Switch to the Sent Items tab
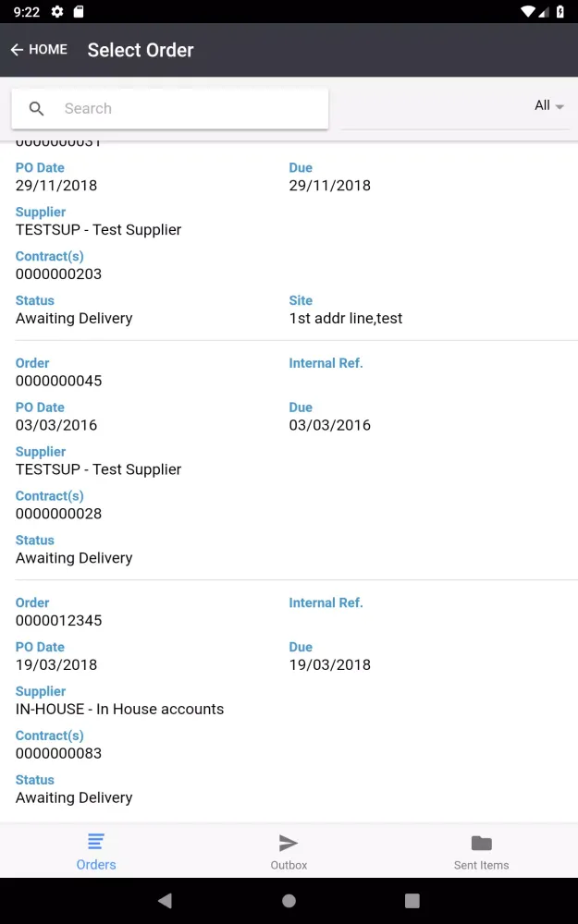 click(481, 852)
